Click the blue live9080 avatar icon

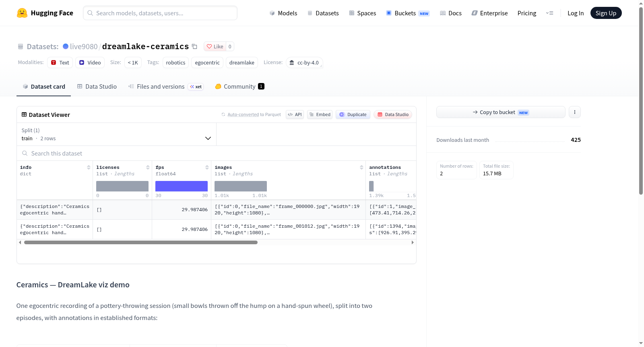[x=66, y=46]
